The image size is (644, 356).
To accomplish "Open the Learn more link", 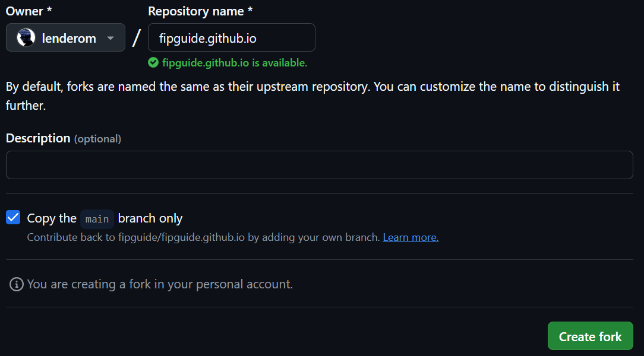I will [x=410, y=237].
